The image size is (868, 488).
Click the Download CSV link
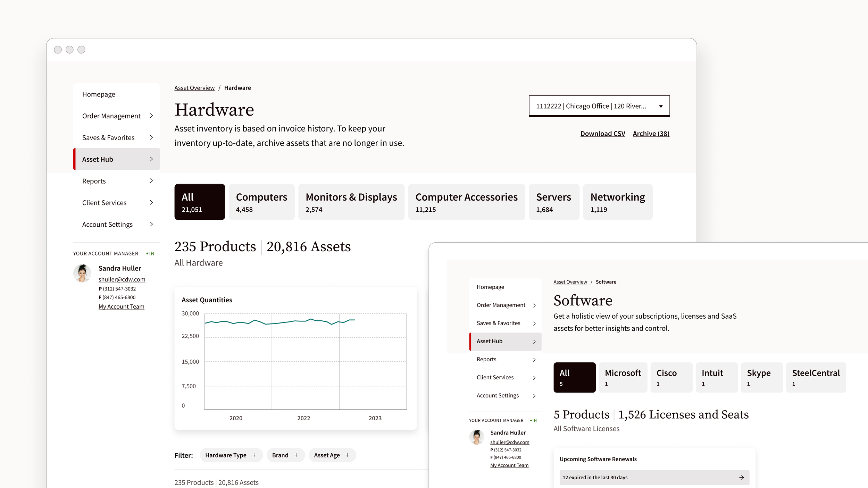pyautogui.click(x=603, y=134)
